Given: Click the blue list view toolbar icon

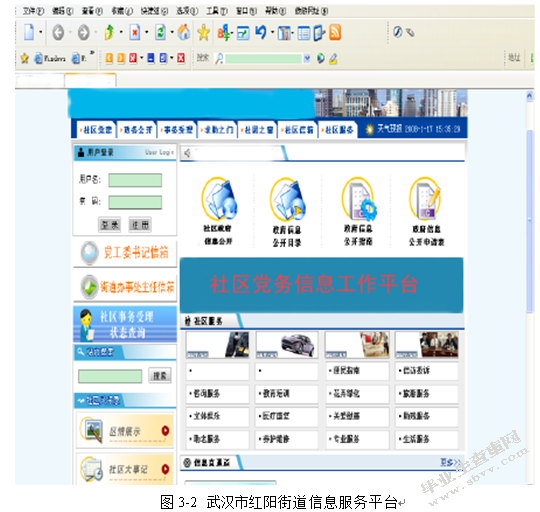Looking at the screenshot, I should 303,33.
